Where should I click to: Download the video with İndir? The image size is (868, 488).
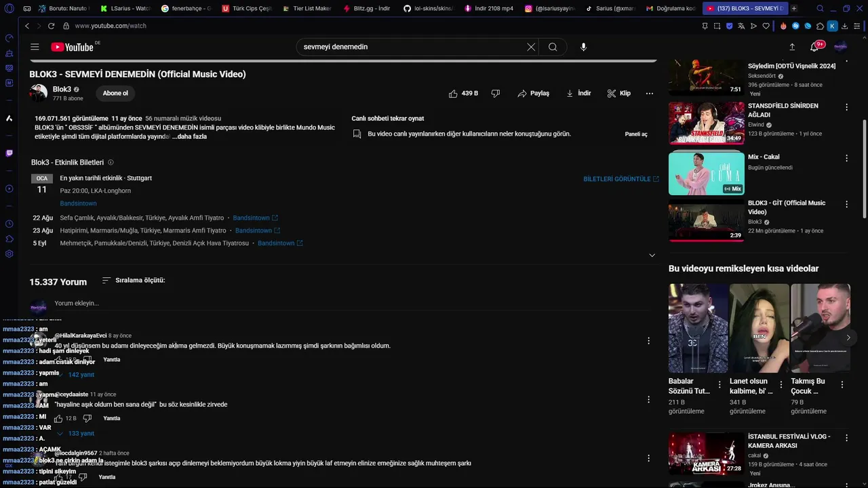(x=578, y=94)
